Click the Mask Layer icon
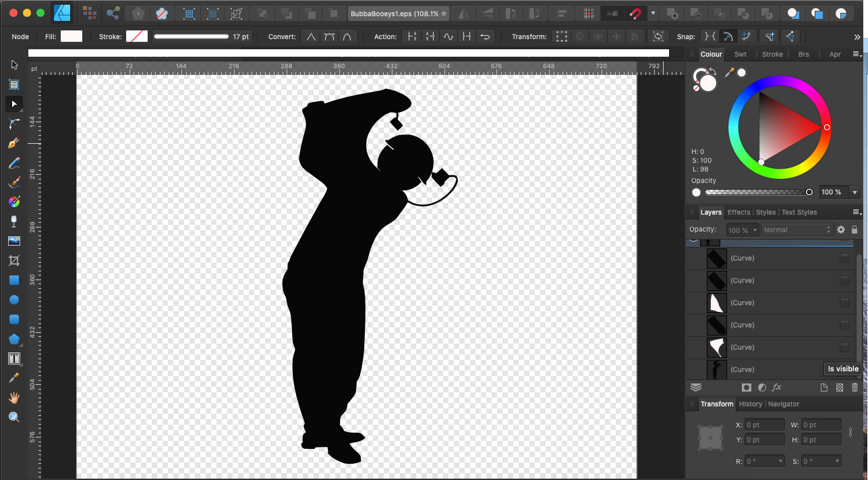 (x=747, y=388)
